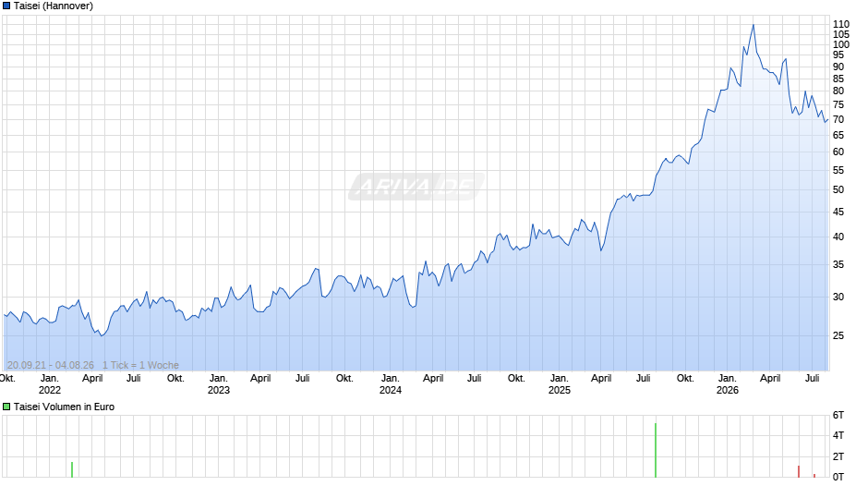Click the 40 price axis label
Image resolution: width=868 pixels, height=486 pixels.
tap(838, 237)
